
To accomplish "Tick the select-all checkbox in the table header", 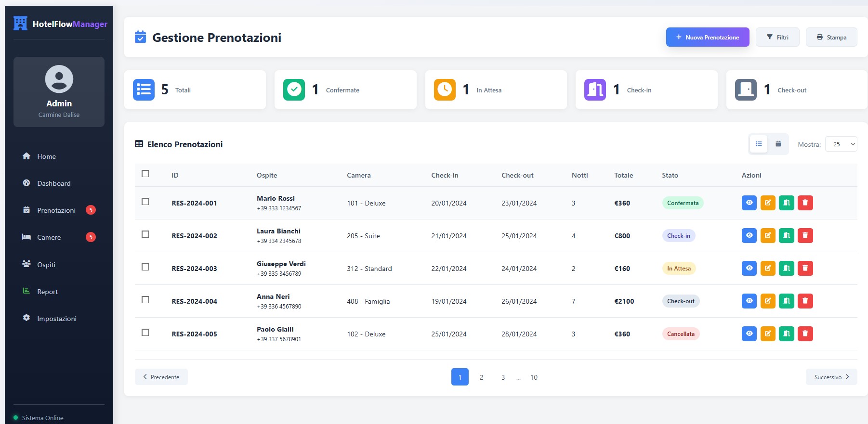I will pyautogui.click(x=145, y=174).
